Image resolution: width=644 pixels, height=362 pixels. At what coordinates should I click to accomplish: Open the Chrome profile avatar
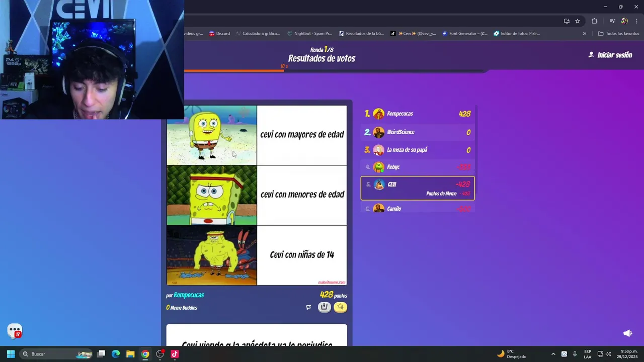(624, 21)
